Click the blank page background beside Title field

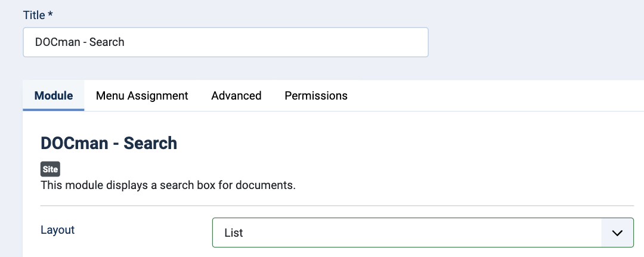[x=534, y=41]
